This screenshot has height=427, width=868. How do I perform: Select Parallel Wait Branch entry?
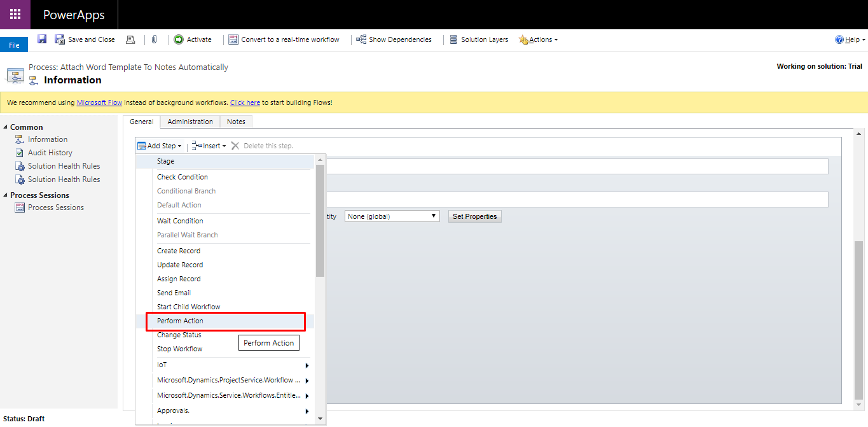click(225, 235)
